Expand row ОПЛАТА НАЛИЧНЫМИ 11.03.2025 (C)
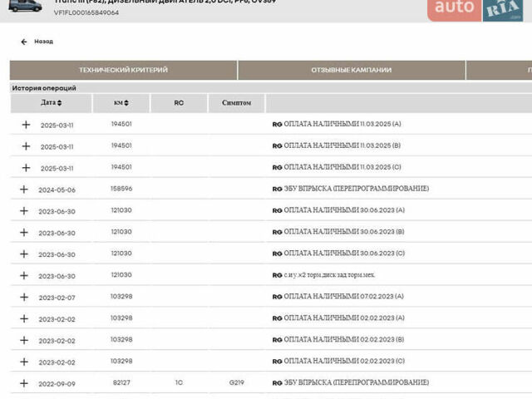 click(26, 168)
